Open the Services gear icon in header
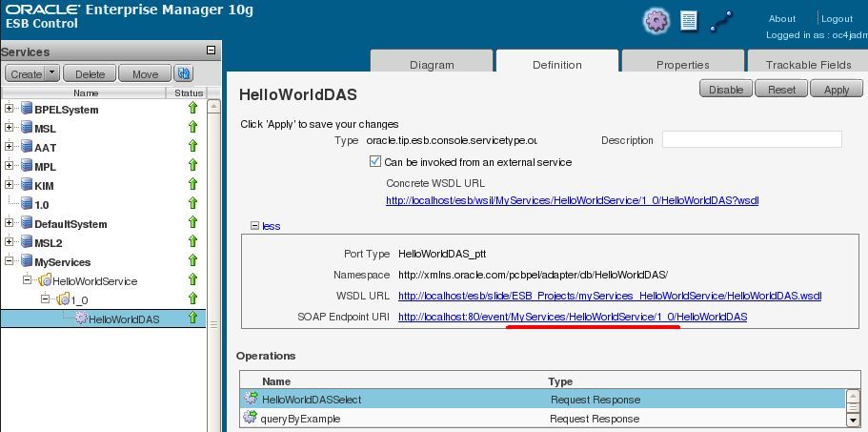The height and width of the screenshot is (432, 868). (x=656, y=21)
